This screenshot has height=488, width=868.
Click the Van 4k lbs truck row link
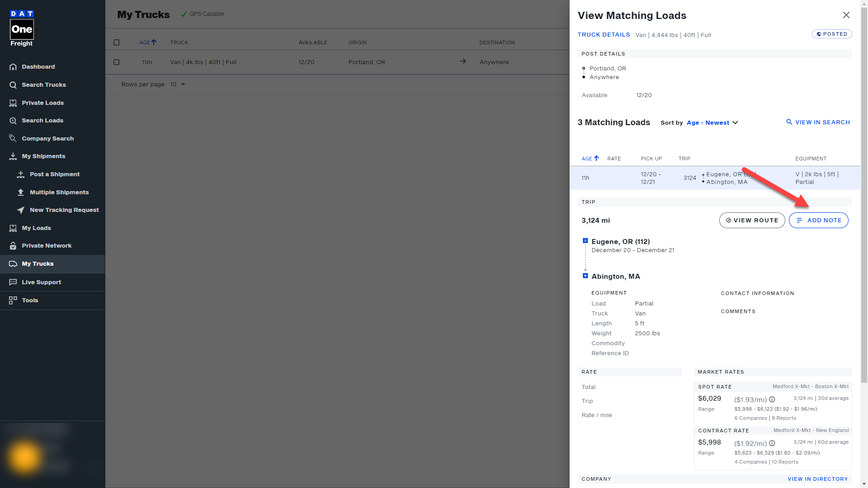click(203, 62)
